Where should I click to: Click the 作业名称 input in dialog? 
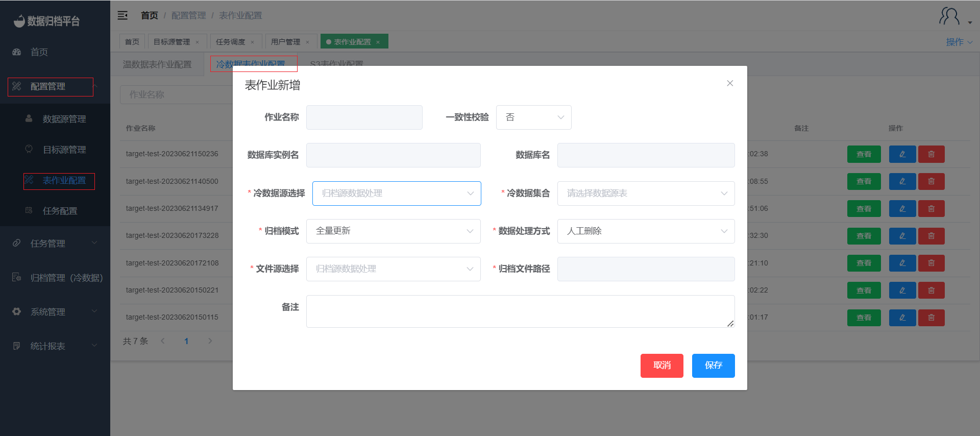[x=364, y=117]
